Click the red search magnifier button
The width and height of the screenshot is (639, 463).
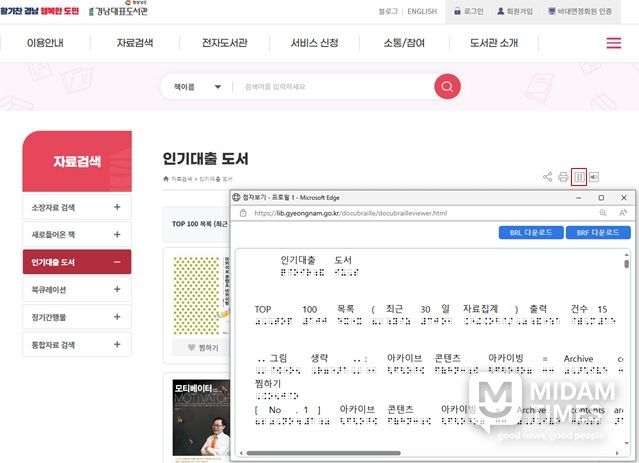pos(447,86)
